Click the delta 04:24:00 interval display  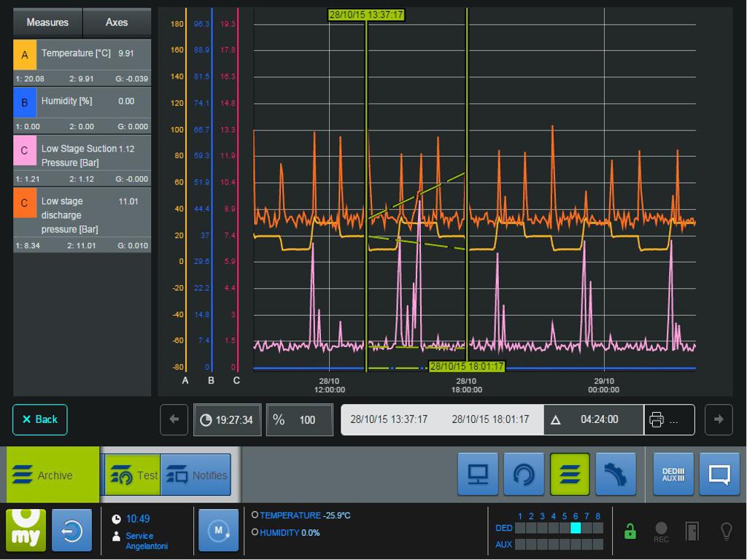594,419
